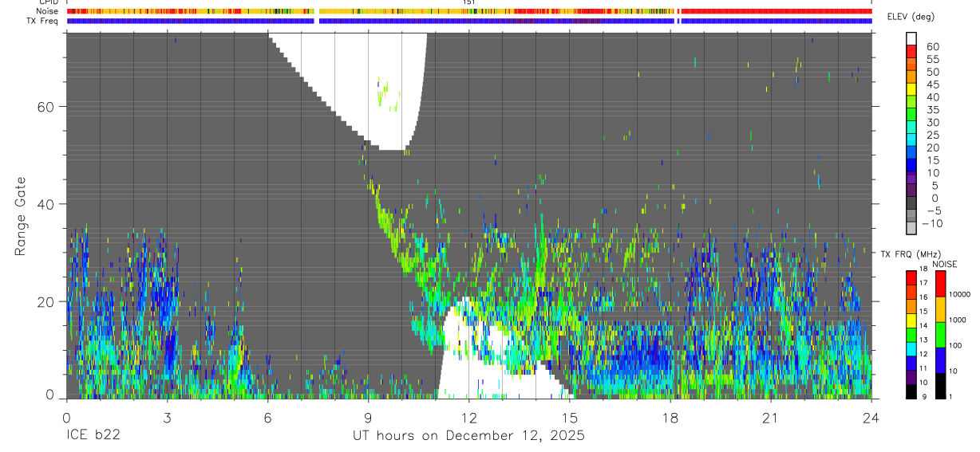Click the 21 tick label on UT hours axis
The image size is (980, 452).
[771, 417]
